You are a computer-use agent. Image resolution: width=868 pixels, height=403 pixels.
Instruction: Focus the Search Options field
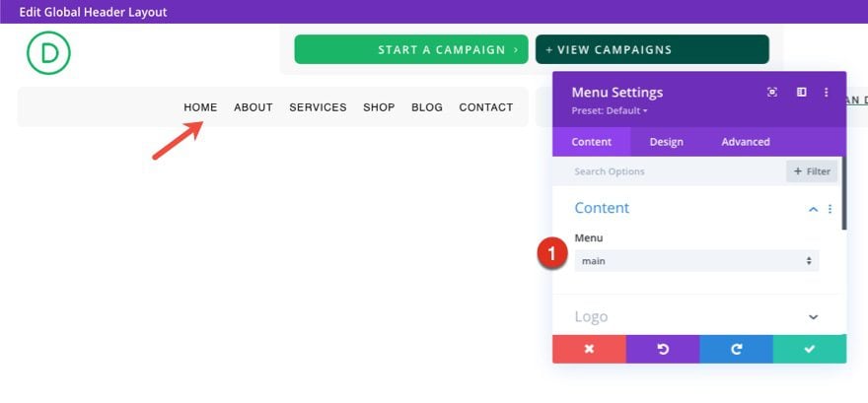[670, 171]
